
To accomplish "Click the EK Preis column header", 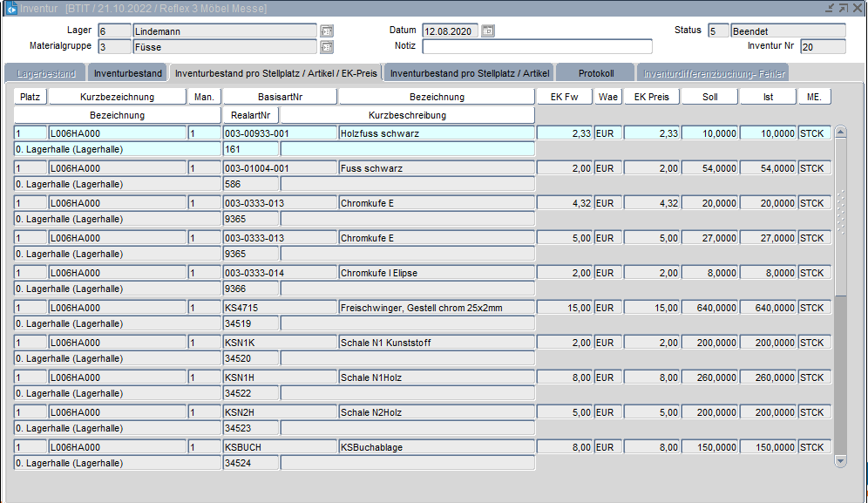I will 651,97.
